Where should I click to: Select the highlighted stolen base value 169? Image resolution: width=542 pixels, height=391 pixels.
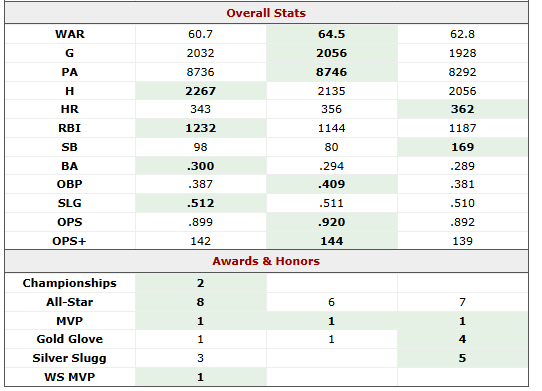pos(462,147)
